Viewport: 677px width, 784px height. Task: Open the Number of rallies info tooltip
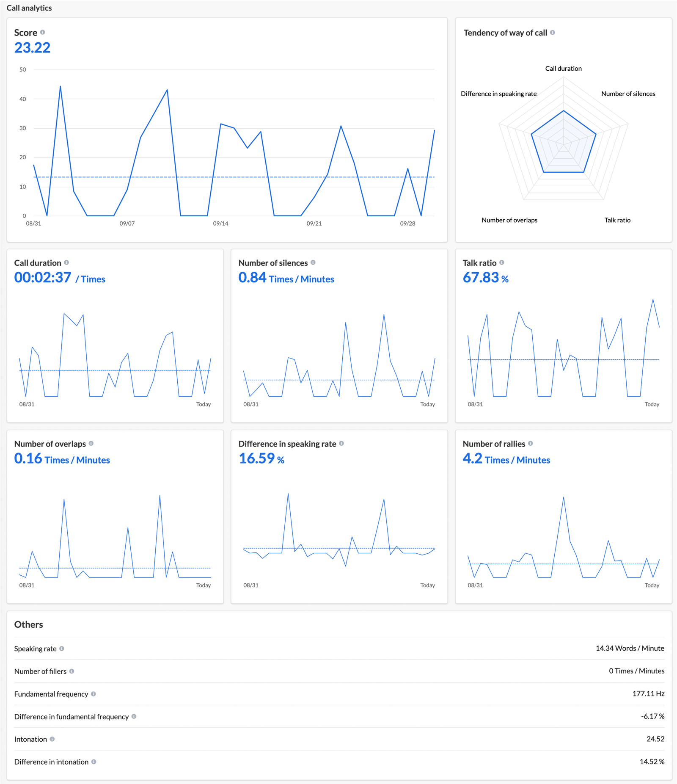tap(530, 444)
